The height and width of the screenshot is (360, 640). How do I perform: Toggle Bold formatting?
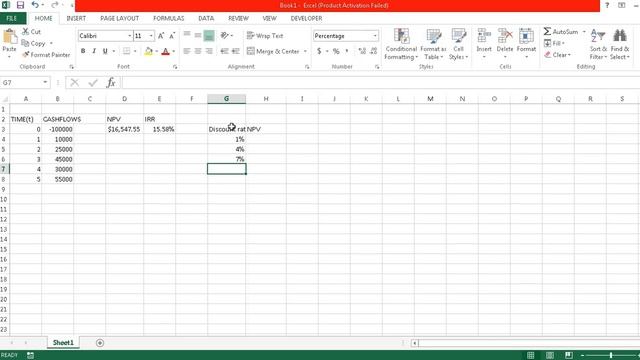click(83, 51)
